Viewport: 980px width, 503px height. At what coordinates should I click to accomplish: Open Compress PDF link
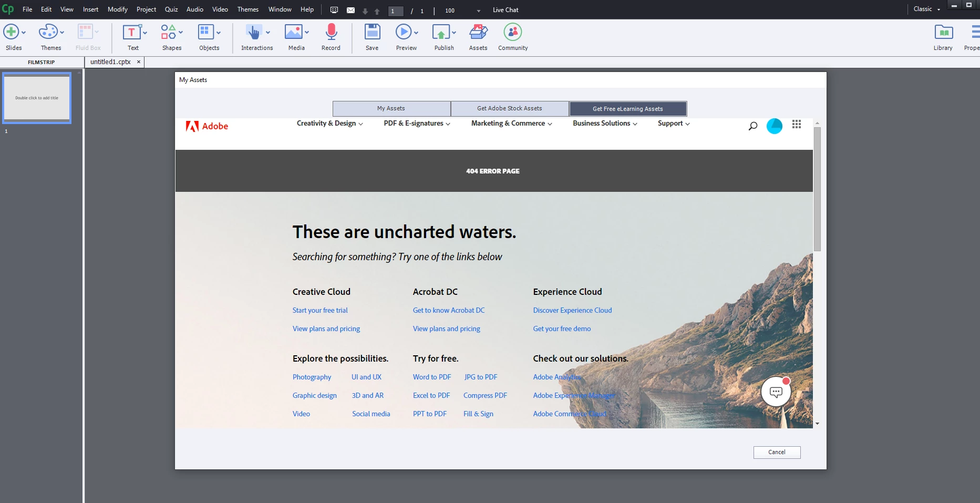pos(485,396)
